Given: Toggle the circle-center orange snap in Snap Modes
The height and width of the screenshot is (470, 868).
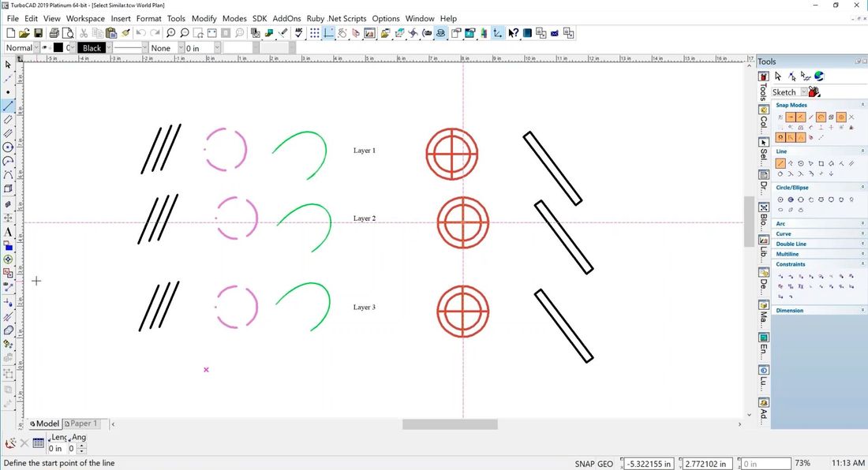Looking at the screenshot, I should pyautogui.click(x=841, y=117).
